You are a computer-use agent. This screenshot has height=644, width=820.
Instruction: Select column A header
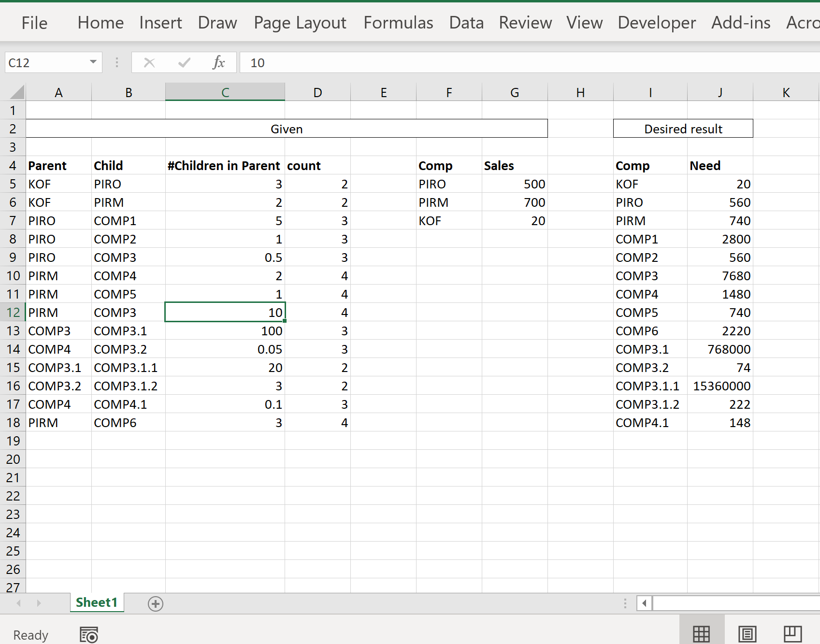tap(58, 92)
